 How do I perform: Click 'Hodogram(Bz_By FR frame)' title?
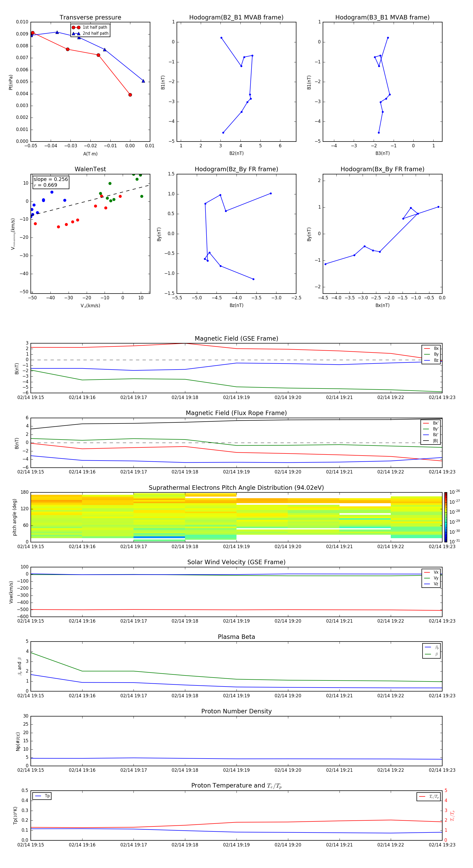(236, 169)
